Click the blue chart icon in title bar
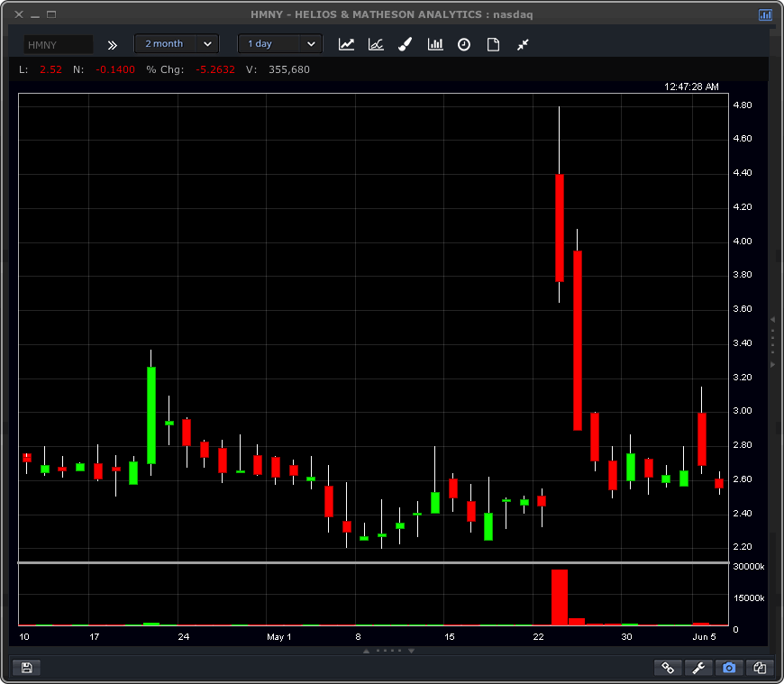 (x=765, y=14)
